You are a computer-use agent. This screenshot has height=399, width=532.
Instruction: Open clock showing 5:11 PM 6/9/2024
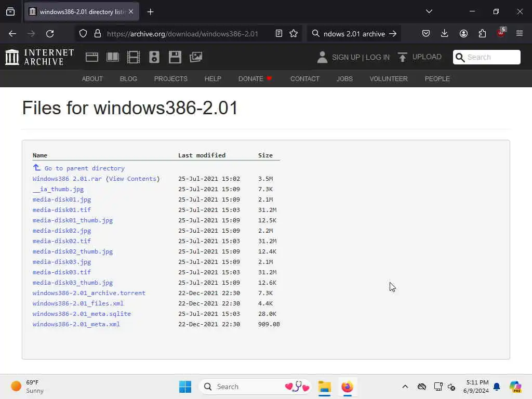tap(476, 387)
